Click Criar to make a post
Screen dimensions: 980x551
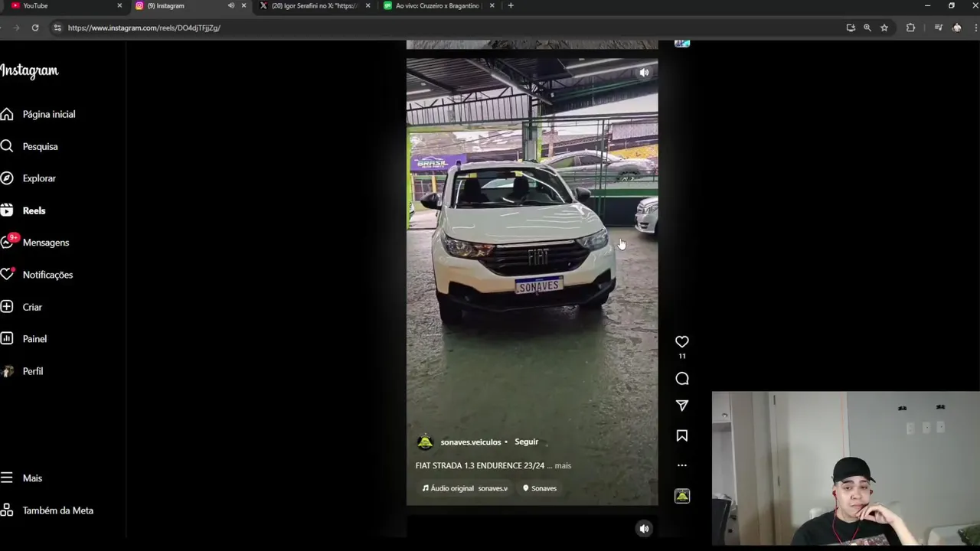[x=21, y=307]
